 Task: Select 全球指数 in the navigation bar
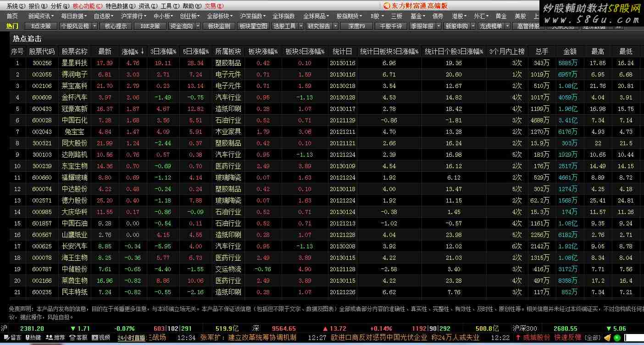(284, 16)
